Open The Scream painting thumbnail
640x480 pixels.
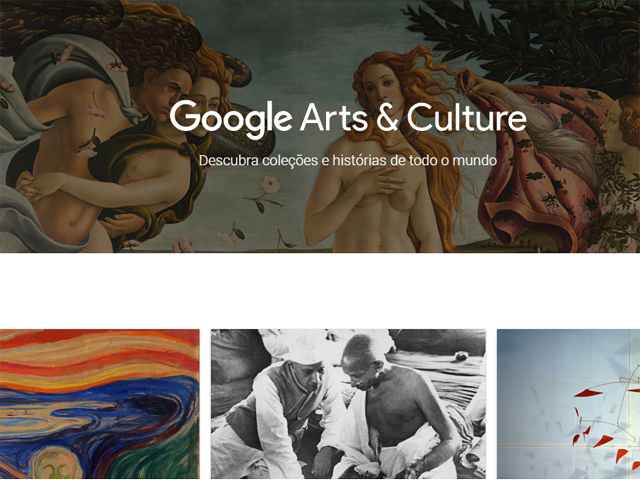click(x=100, y=404)
